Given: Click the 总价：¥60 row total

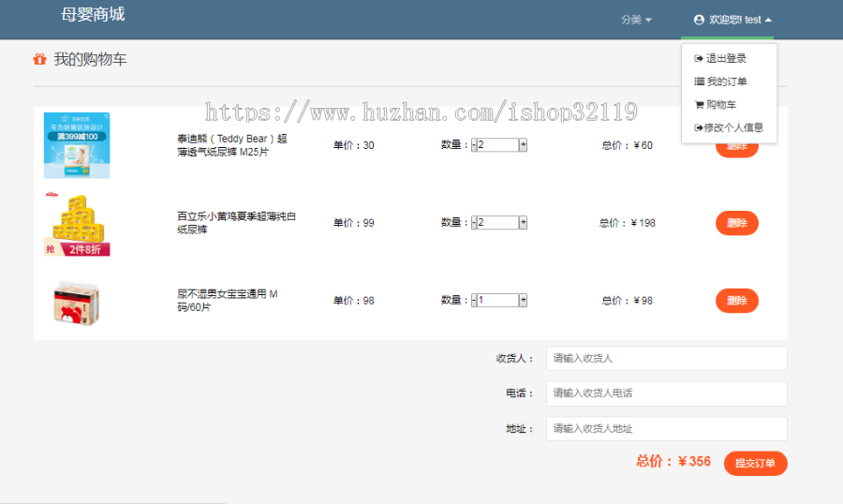Looking at the screenshot, I should click(627, 145).
